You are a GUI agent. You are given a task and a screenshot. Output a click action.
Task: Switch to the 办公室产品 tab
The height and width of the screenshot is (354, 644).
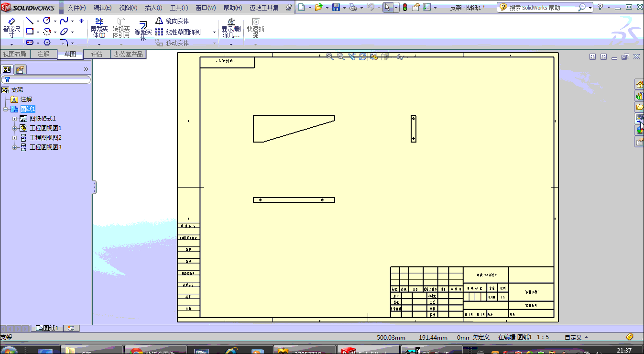[128, 54]
